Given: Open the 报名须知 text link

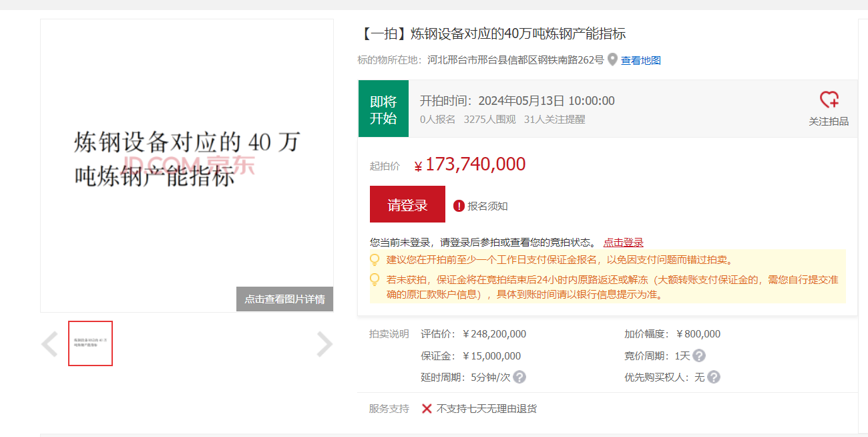Looking at the screenshot, I should 487,206.
